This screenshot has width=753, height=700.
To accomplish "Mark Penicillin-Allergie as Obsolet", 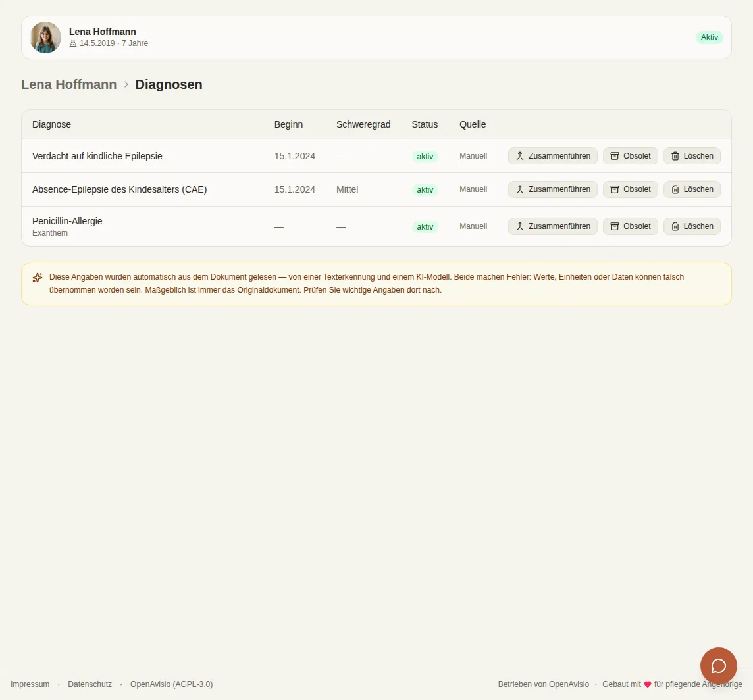I will point(630,226).
